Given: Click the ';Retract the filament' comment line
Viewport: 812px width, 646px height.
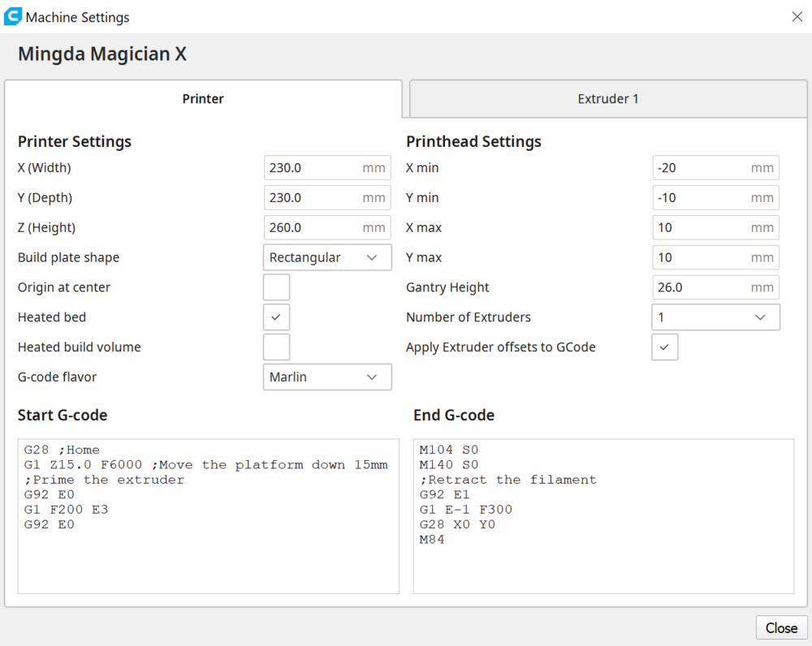Looking at the screenshot, I should (x=508, y=480).
